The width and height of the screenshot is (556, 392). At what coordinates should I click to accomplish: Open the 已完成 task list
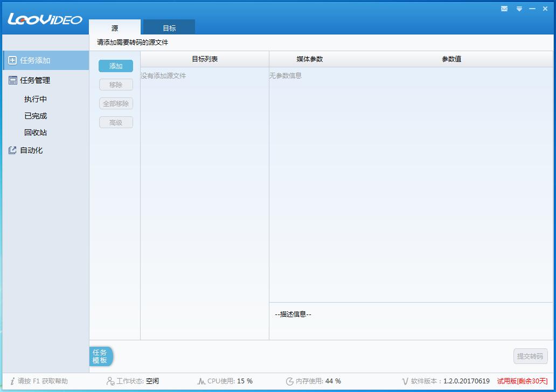tap(36, 116)
